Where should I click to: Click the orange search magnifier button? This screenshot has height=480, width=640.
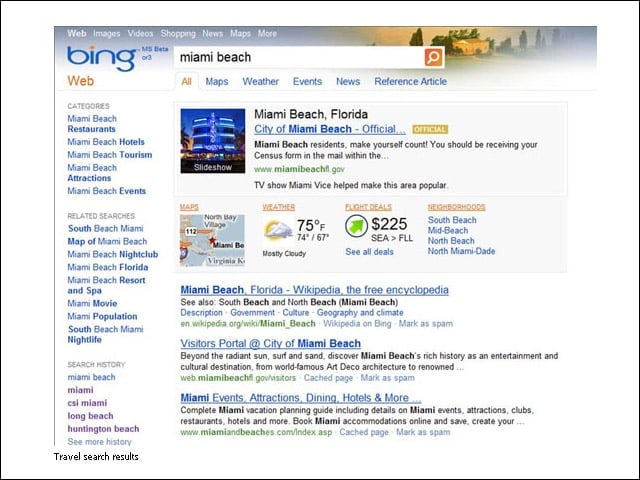433,57
